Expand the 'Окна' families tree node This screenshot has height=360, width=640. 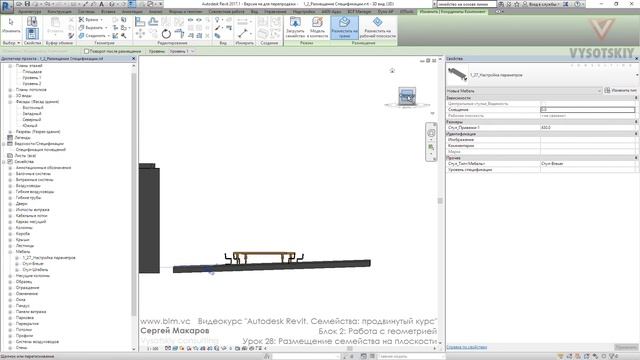coord(10,300)
